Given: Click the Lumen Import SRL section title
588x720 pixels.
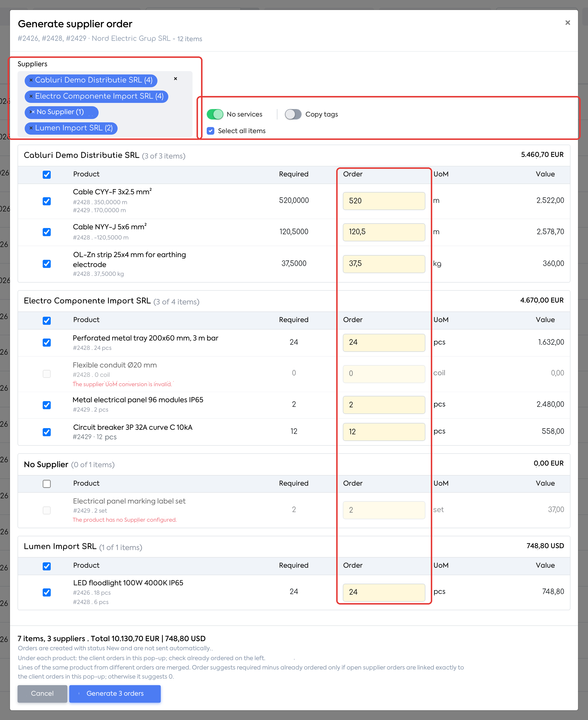Looking at the screenshot, I should click(60, 546).
